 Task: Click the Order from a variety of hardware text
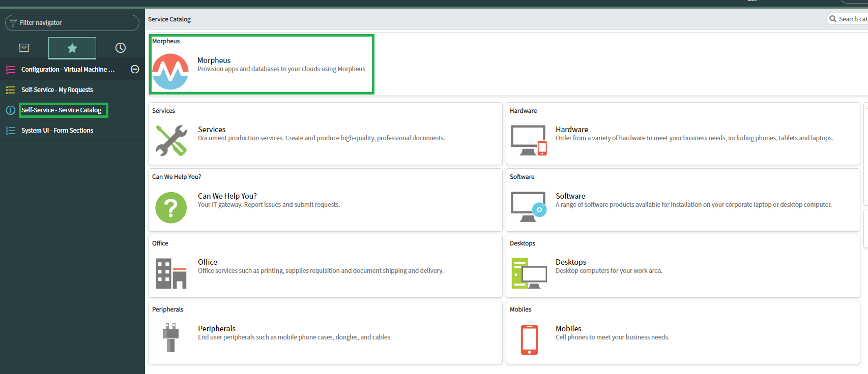(695, 138)
